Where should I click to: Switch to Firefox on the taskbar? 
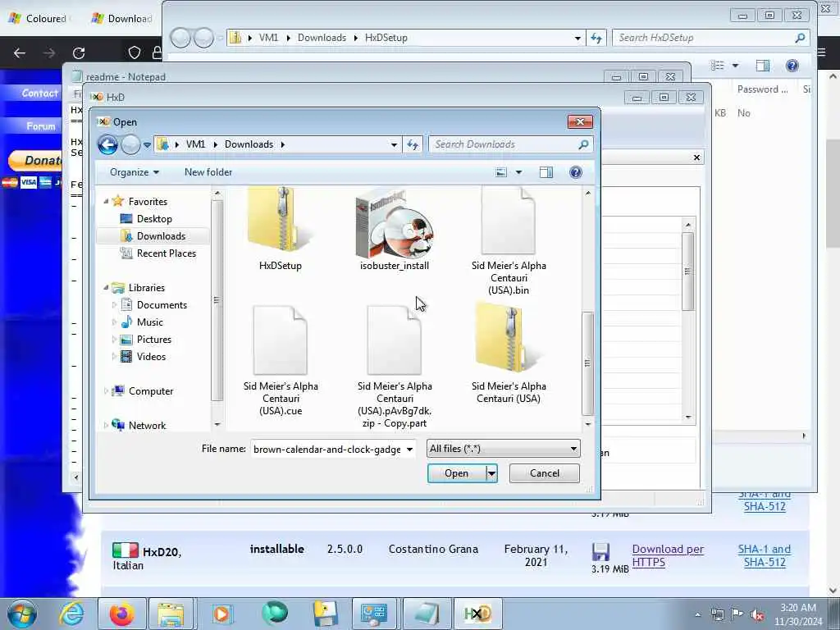pos(121,614)
